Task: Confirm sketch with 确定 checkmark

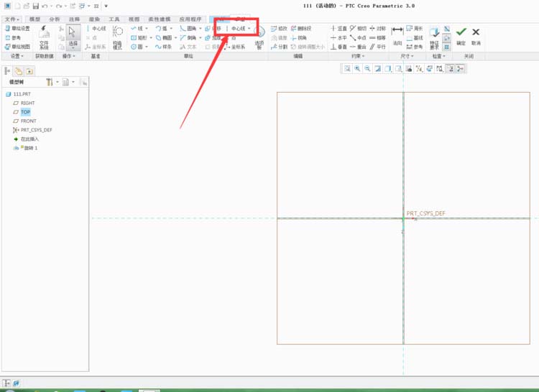Action: 461,36
